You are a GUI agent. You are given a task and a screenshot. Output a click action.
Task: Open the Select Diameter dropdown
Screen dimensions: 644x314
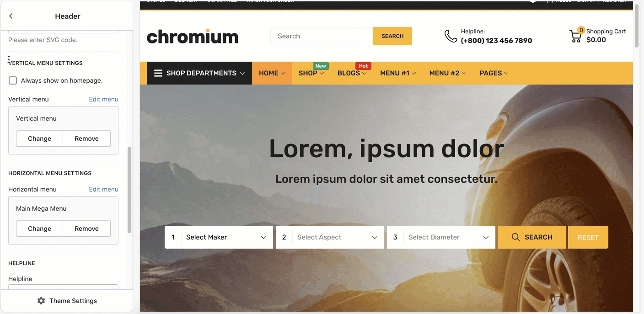coord(441,237)
